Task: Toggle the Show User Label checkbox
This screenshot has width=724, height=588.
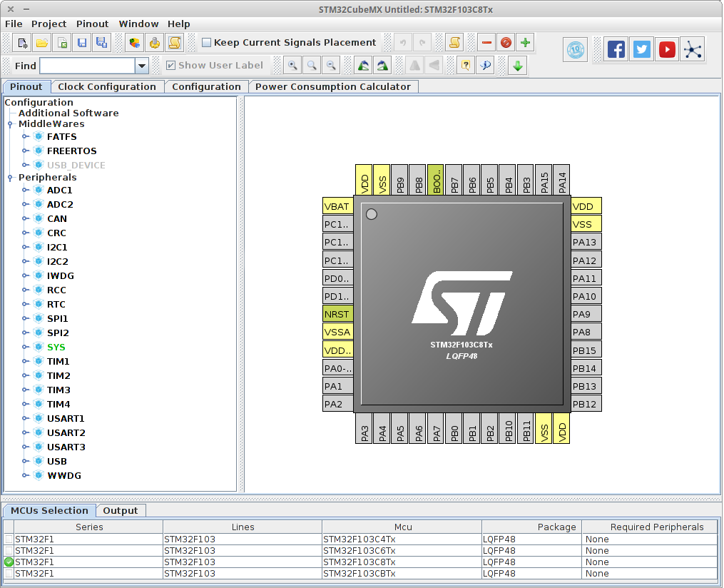Action: [171, 66]
